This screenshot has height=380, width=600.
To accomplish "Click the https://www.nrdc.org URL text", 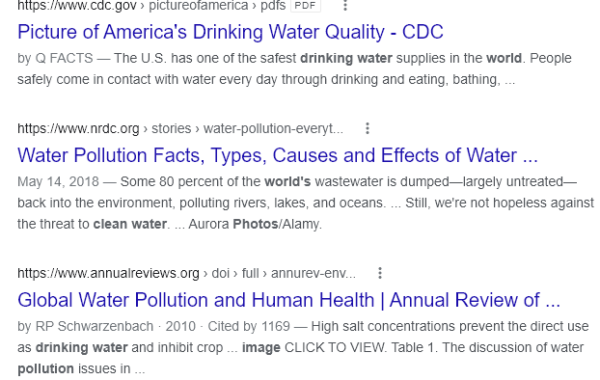I will 78,129.
